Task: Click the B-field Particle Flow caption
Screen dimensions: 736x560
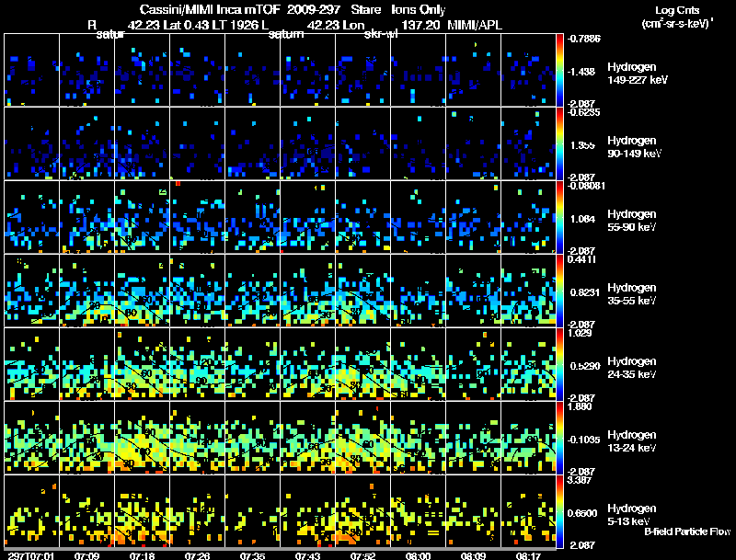Action: point(687,531)
